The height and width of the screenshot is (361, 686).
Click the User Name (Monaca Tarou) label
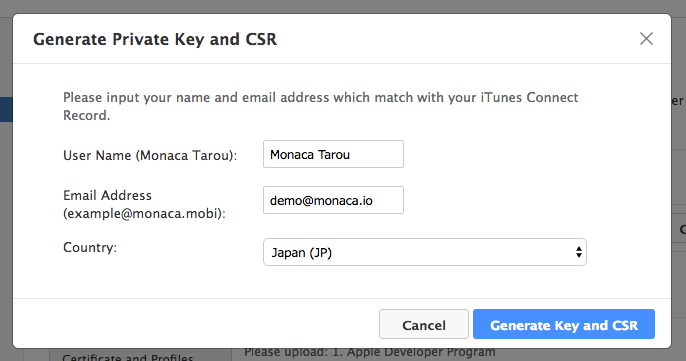tap(150, 155)
